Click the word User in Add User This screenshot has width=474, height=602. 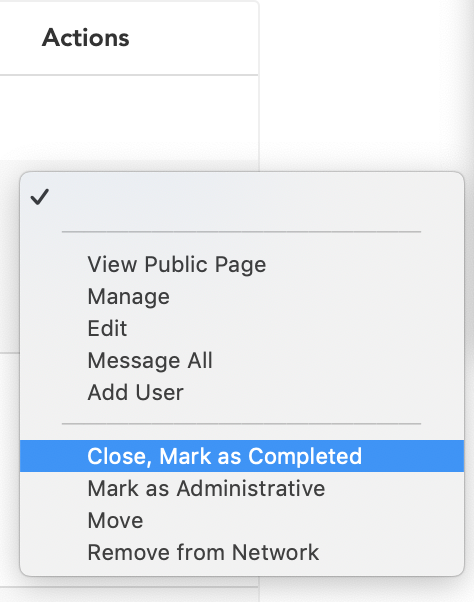tap(159, 392)
